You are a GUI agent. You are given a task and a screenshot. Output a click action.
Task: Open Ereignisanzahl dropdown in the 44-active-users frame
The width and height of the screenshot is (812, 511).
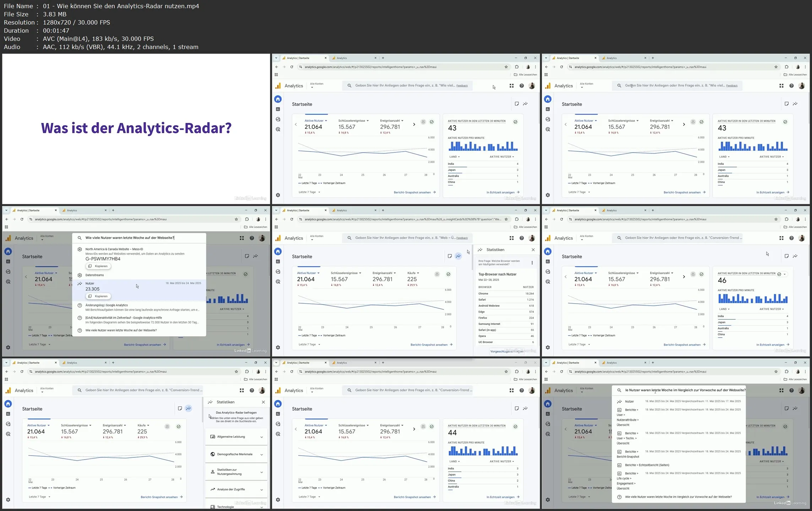coord(392,425)
